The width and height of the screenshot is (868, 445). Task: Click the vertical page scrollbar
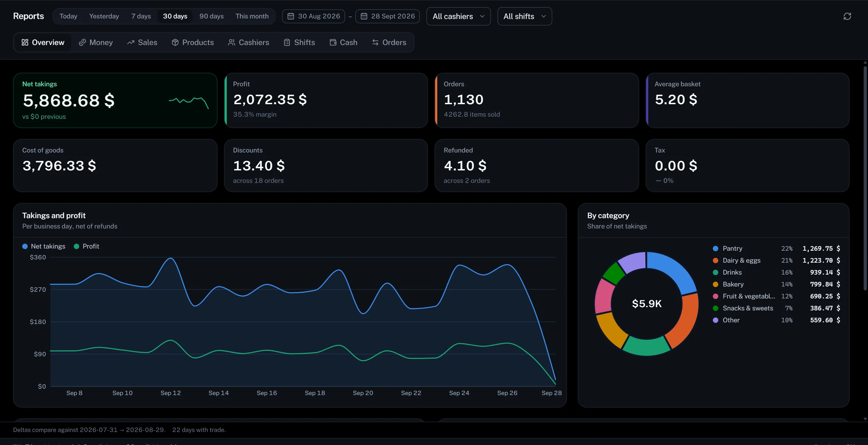click(865, 177)
